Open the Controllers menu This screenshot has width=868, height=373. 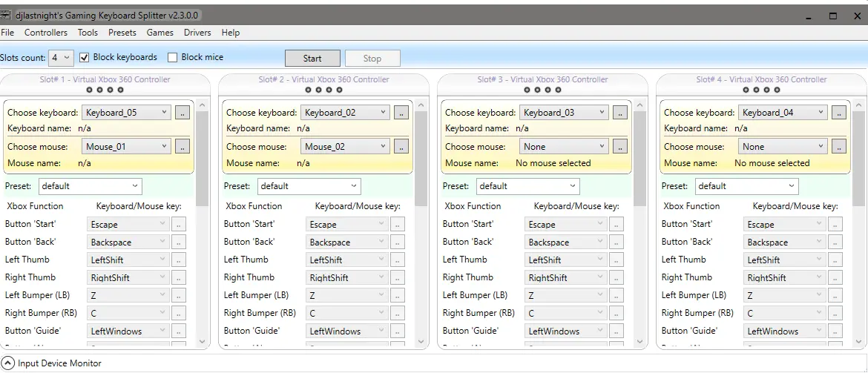[46, 33]
